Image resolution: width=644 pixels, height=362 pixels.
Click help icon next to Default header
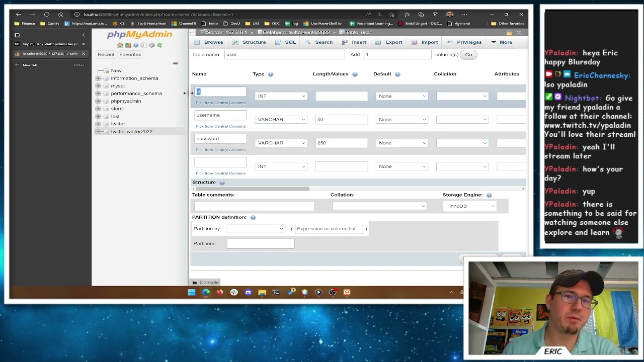(397, 74)
